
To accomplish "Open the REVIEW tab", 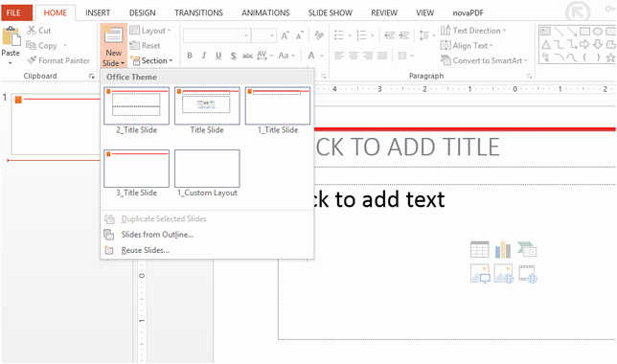I will [x=384, y=13].
